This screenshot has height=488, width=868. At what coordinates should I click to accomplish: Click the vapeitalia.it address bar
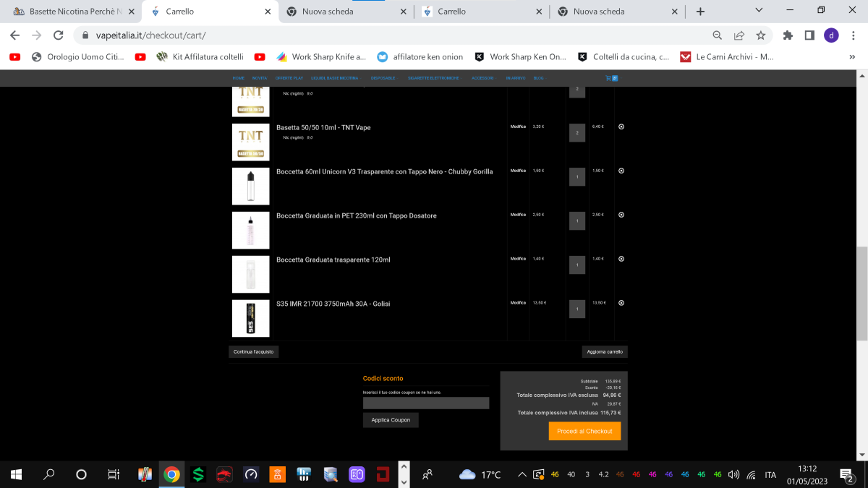coord(391,35)
